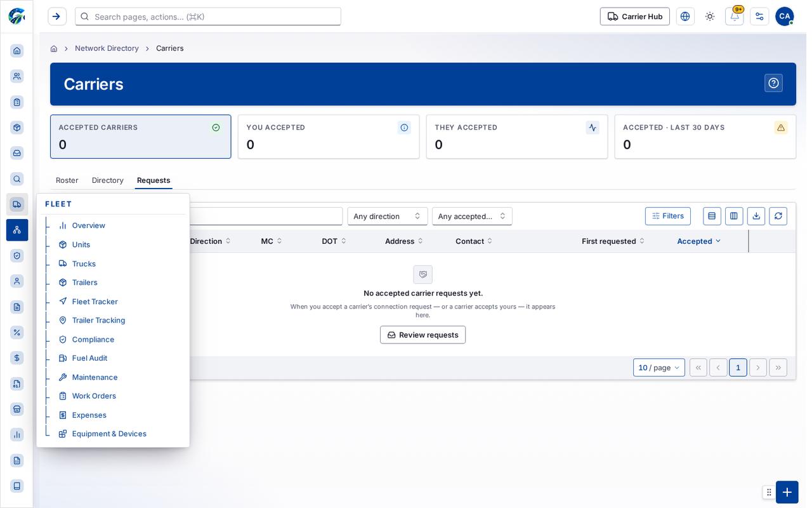This screenshot has width=812, height=508.
Task: Click the Review requests button
Action: [x=422, y=335]
